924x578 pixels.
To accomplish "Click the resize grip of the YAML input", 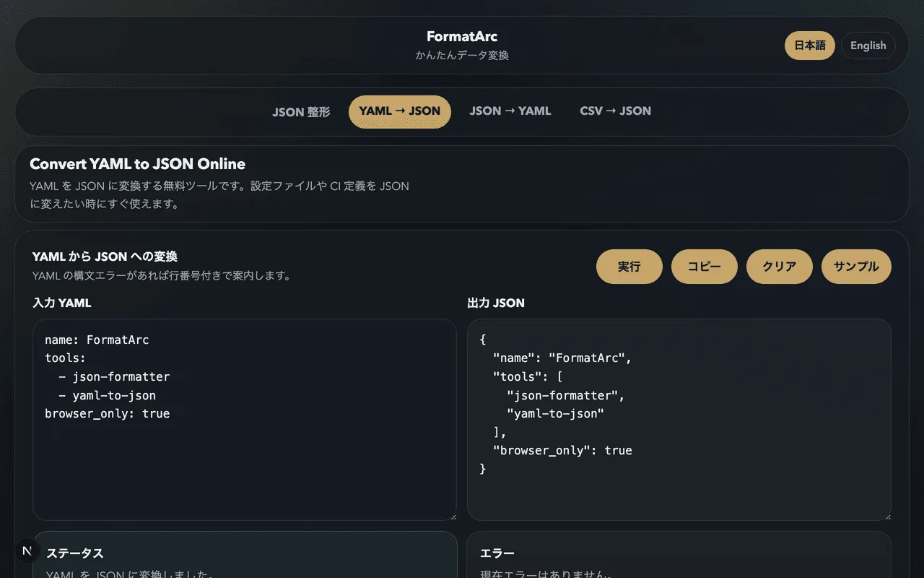I will 454,516.
